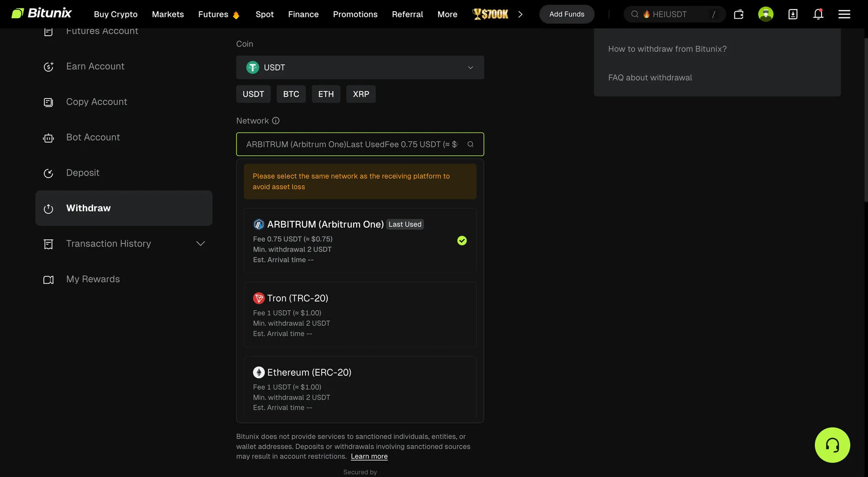This screenshot has width=868, height=477.
Task: Click the arrow next to $700K banner
Action: 520,14
